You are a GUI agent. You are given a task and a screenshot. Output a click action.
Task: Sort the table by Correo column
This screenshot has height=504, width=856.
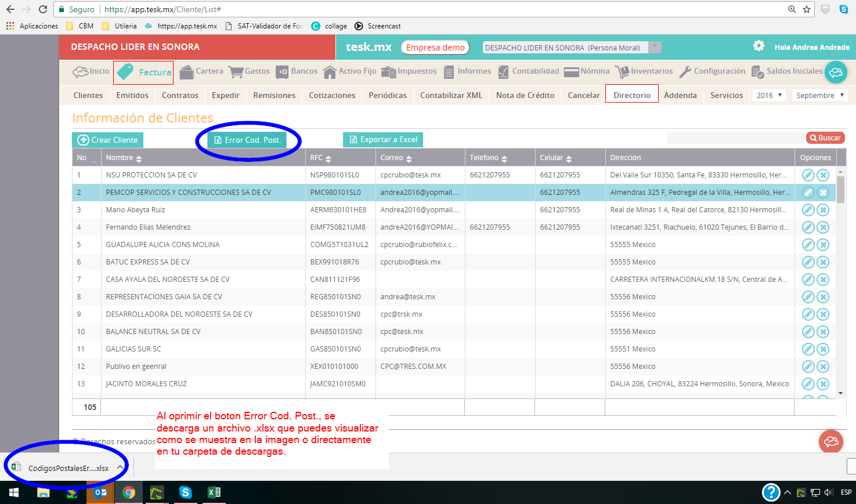(409, 158)
